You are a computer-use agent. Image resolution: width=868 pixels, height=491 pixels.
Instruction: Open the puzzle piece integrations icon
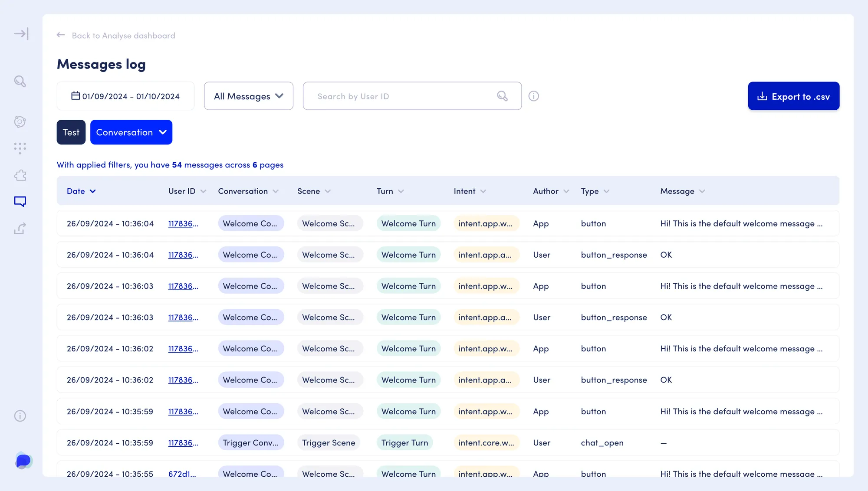point(20,175)
